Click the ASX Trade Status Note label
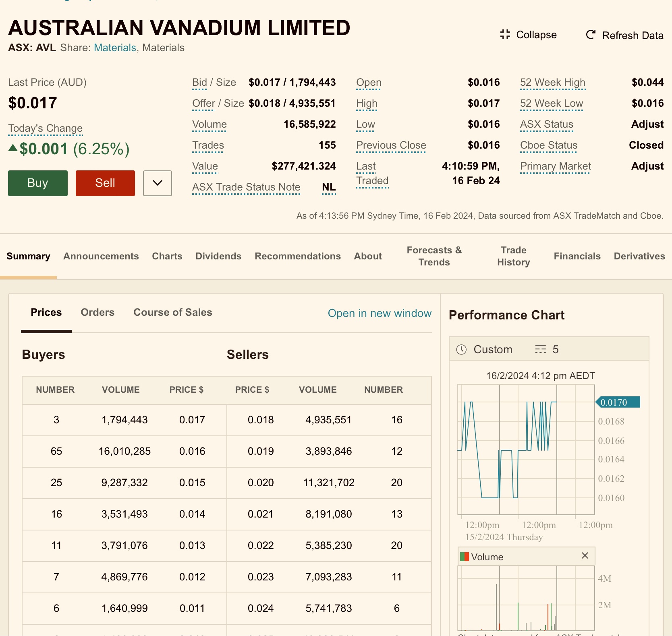Screen dimensions: 672x636 click(246, 187)
